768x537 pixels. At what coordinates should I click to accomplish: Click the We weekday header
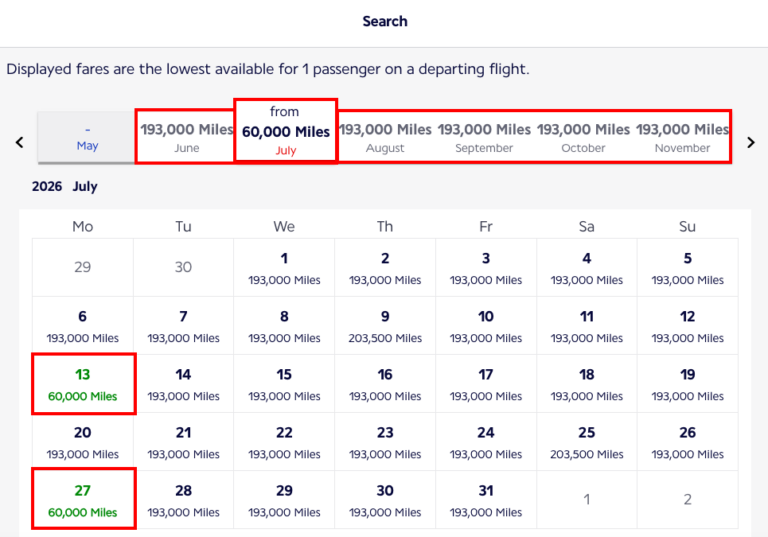(284, 226)
